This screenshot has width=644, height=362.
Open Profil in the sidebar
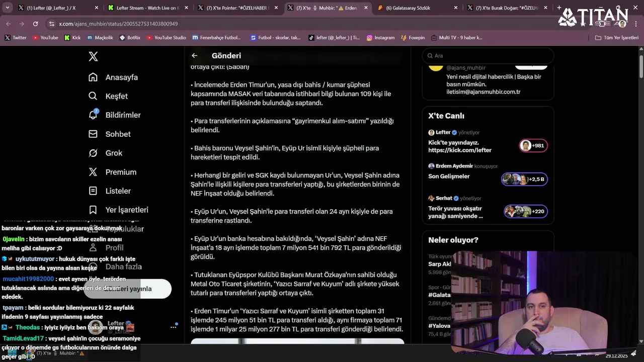(x=106, y=247)
